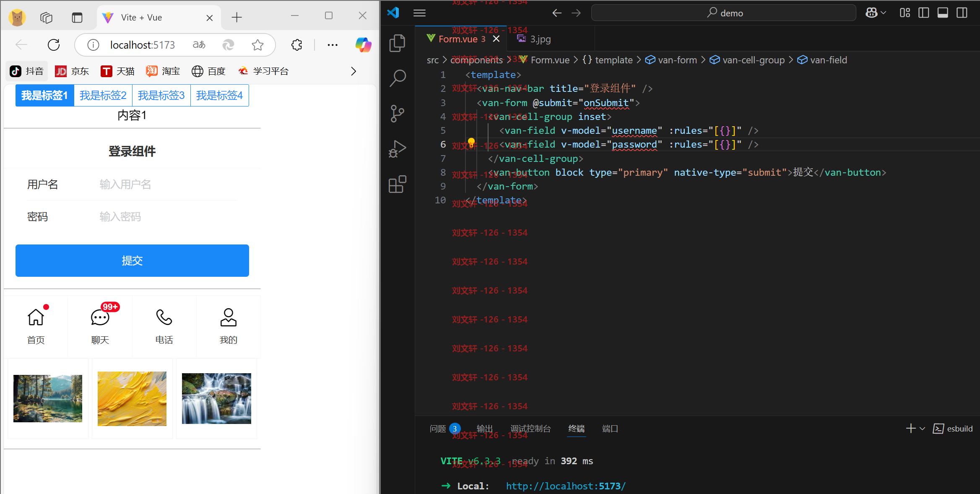Open the Copilot icon in Edge
This screenshot has width=980, height=494.
pyautogui.click(x=363, y=45)
